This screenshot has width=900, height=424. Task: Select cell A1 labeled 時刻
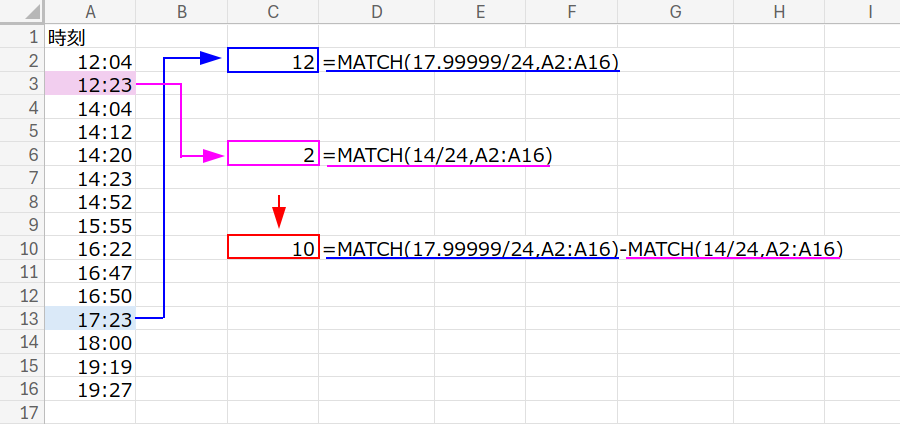[x=90, y=38]
